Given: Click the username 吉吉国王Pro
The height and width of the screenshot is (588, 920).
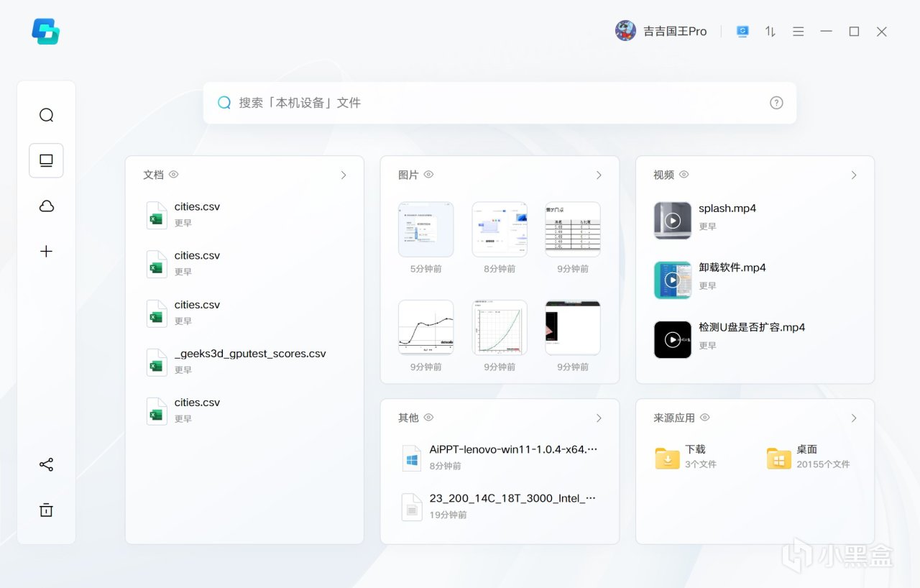Looking at the screenshot, I should pos(675,32).
